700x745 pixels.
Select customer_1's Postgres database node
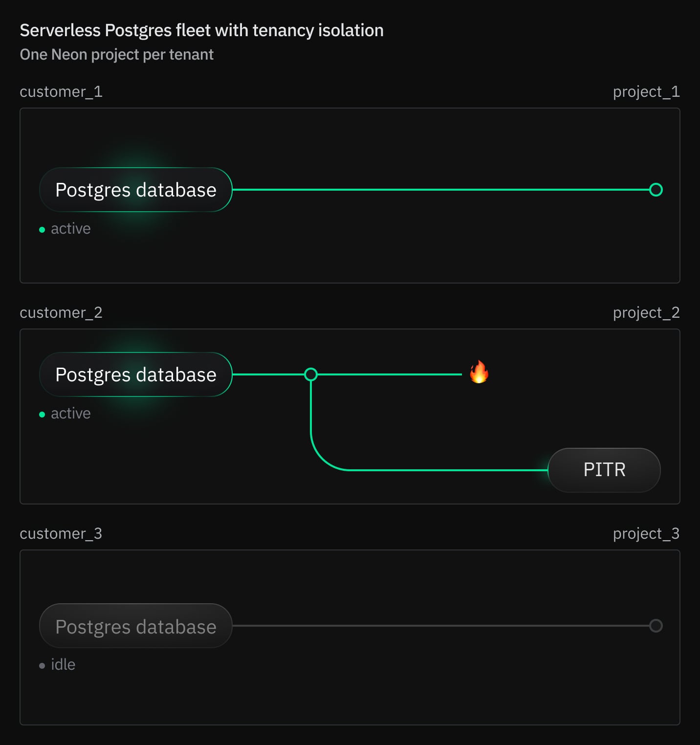coord(135,190)
